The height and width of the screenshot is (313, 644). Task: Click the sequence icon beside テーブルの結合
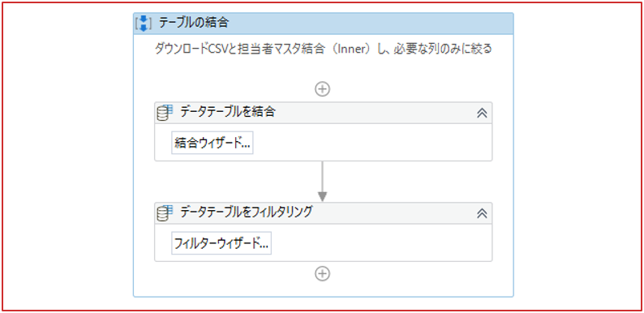[x=144, y=24]
